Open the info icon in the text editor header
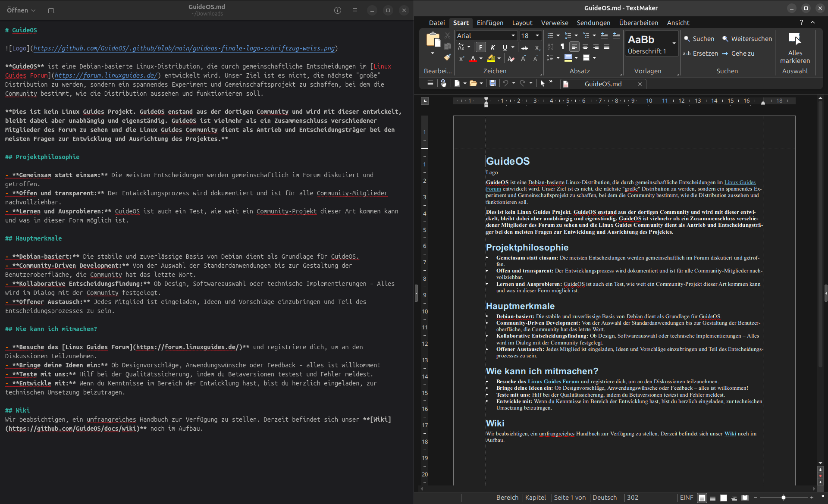Screen dimensions: 828x504 (338, 10)
